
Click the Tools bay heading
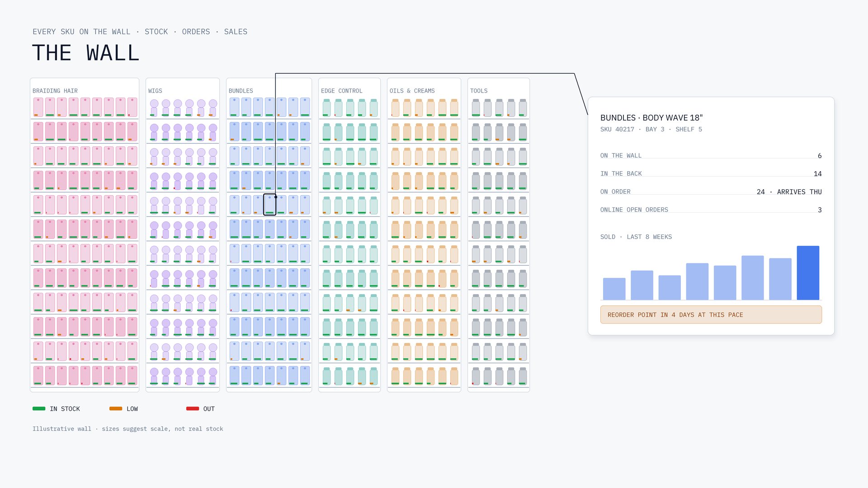(x=479, y=91)
